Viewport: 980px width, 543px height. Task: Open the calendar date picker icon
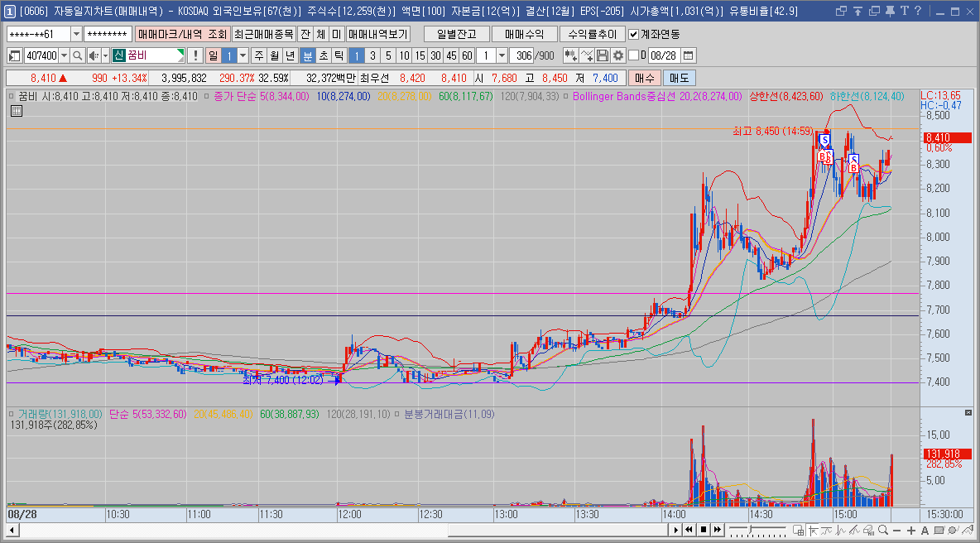688,55
